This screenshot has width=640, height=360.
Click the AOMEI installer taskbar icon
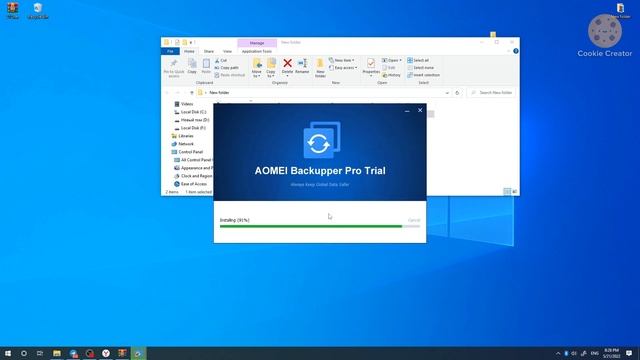click(x=138, y=353)
